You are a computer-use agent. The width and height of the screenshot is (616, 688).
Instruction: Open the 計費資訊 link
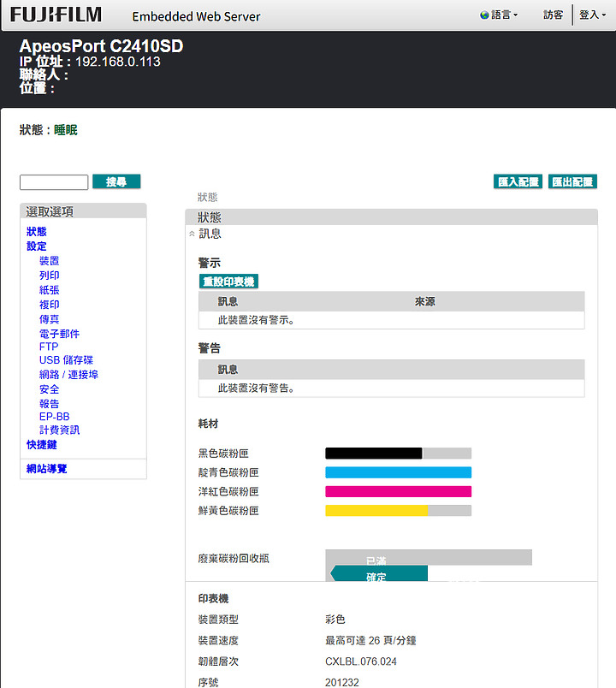coord(59,430)
